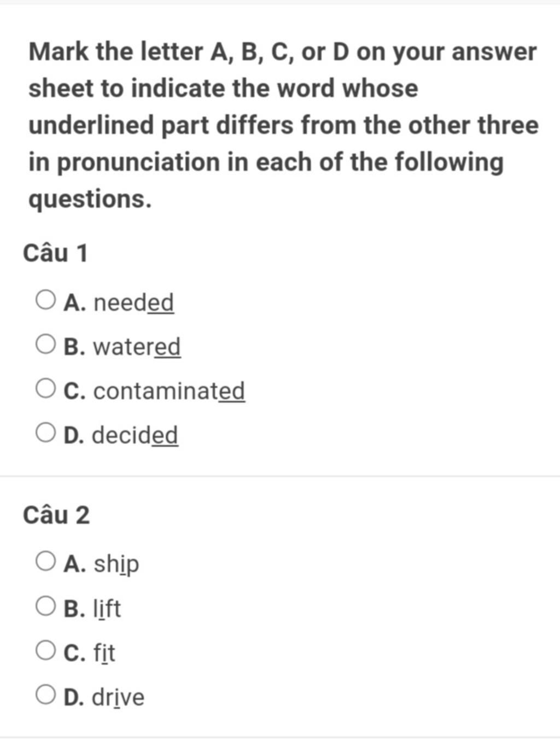Viewport: 560px width, 741px height.
Task: Click the word "ship" in Câu 2
Action: (x=116, y=564)
